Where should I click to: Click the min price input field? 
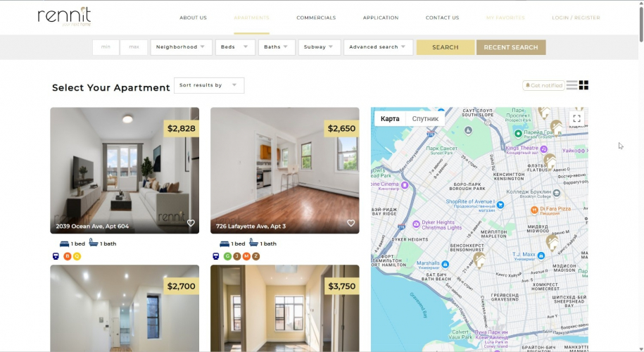[x=106, y=47]
